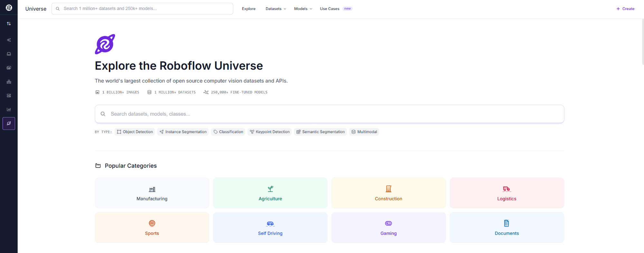Open the server deployments icon in sidebar
Image resolution: width=644 pixels, height=253 pixels.
(x=9, y=95)
